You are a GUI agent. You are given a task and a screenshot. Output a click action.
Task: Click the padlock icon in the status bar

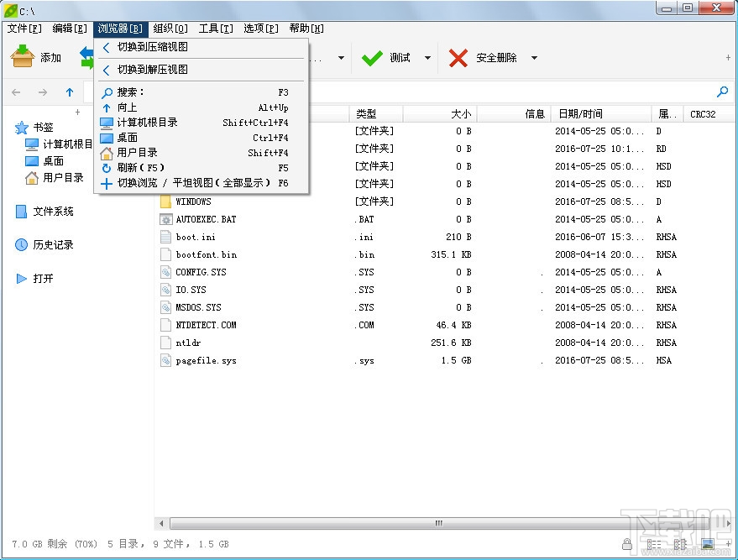[627, 544]
